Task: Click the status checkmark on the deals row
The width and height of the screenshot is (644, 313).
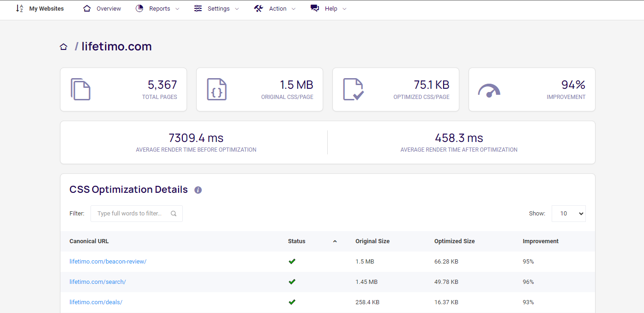Action: 292,302
